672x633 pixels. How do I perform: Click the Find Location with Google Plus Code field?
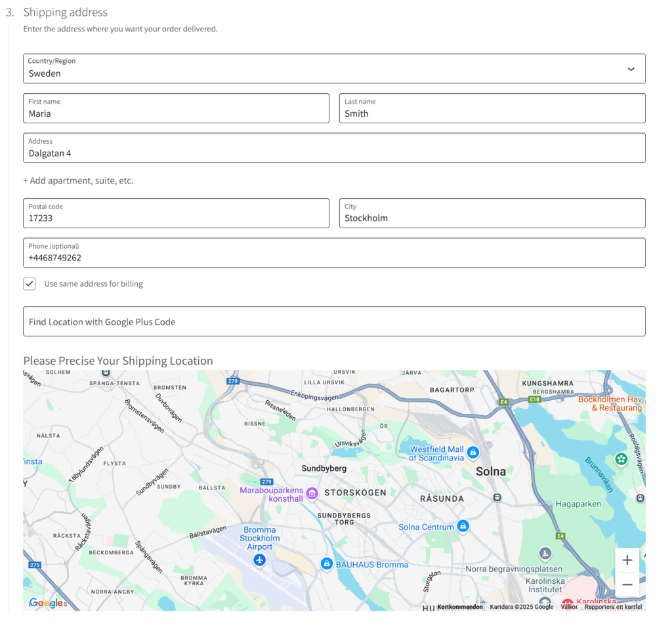click(x=334, y=321)
